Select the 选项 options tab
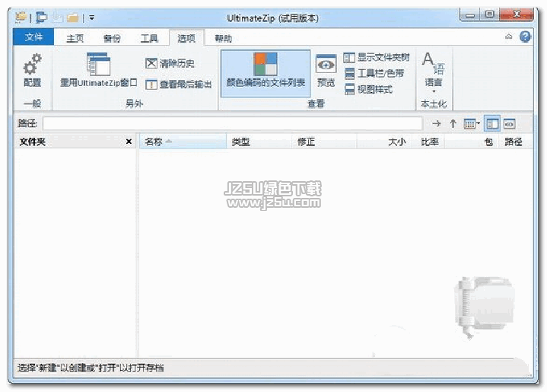 pos(186,38)
